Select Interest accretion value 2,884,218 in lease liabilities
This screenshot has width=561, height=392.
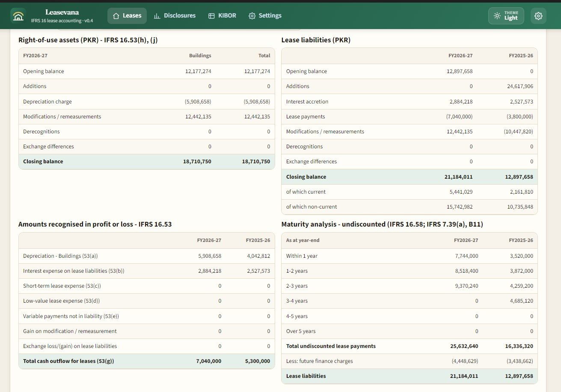(461, 102)
